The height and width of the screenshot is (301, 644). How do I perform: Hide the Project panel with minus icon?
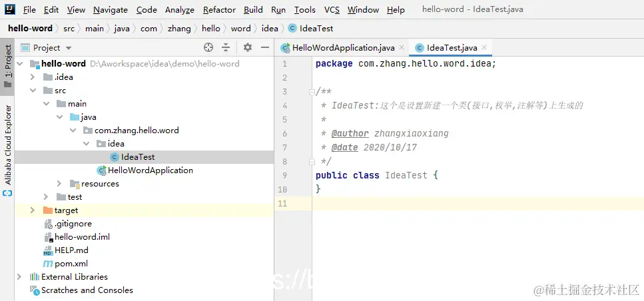(x=265, y=48)
